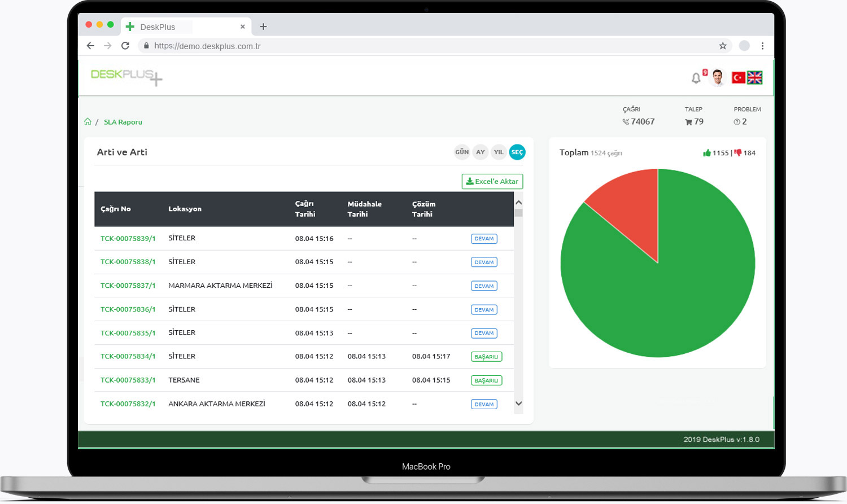Select the DeskPlus browser tab
This screenshot has height=504, width=847.
coord(186,27)
